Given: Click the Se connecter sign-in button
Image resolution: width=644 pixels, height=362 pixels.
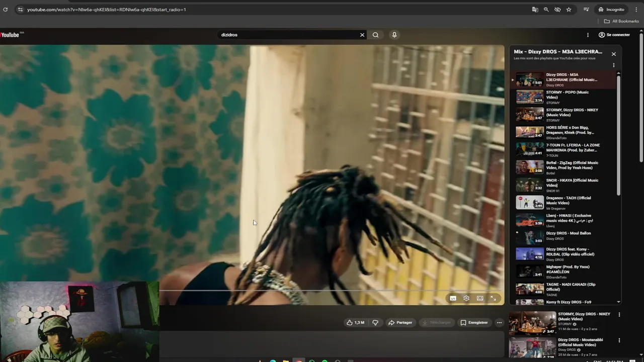Looking at the screenshot, I should tap(614, 35).
